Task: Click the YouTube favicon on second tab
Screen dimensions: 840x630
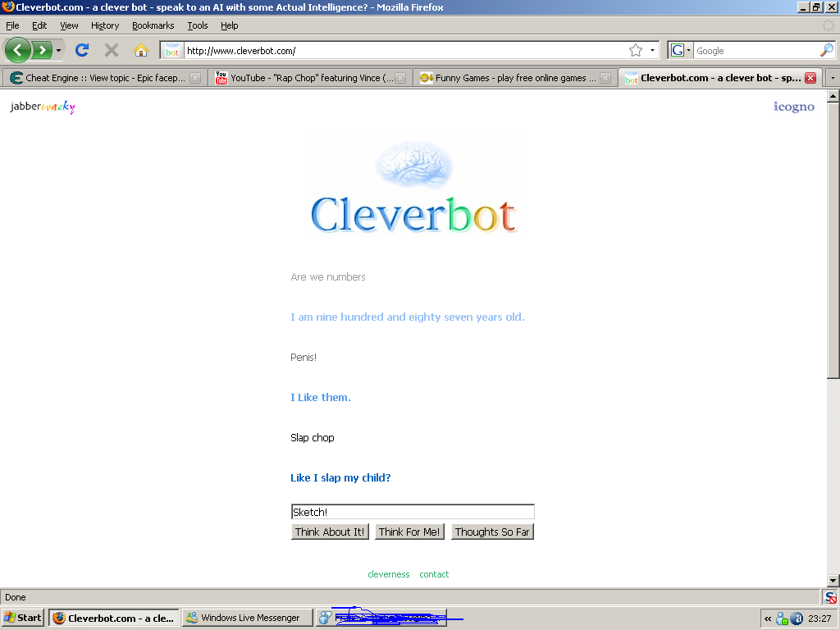Action: point(221,78)
